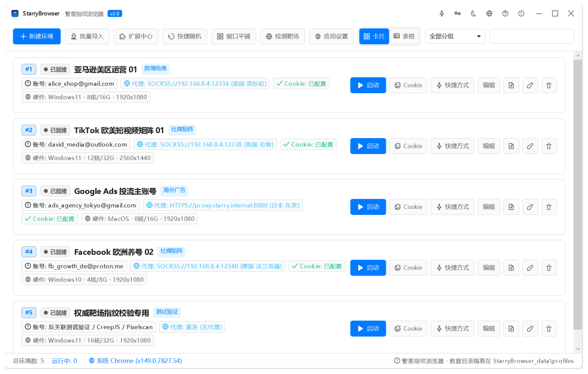Screen dimensions: 588x374
Task: Click the vertical scrollbar up arrow
Action: (578, 56)
